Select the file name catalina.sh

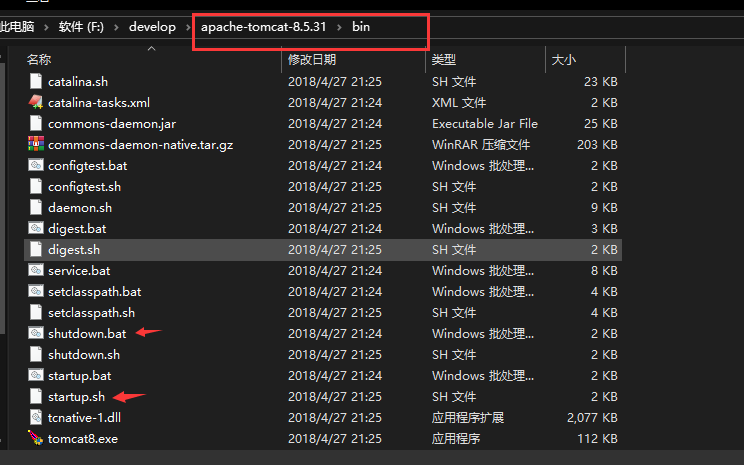click(x=78, y=82)
